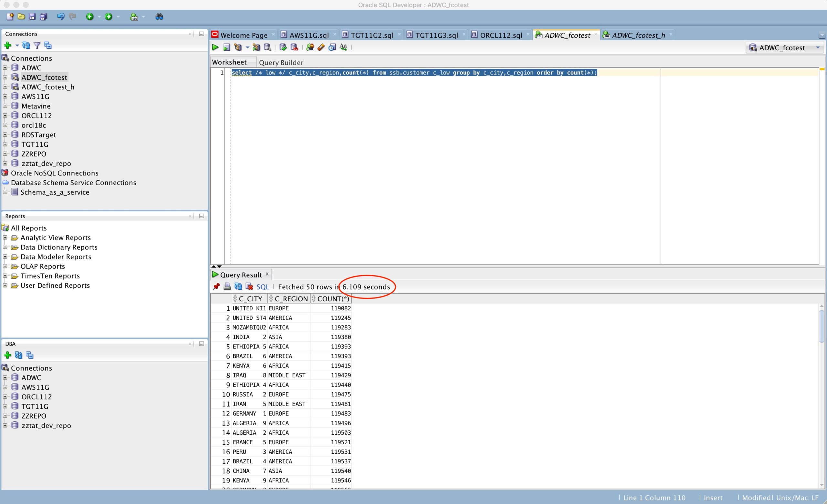Expand the Data Dictionary Reports folder
Screen dimensions: 827x504
click(5, 247)
